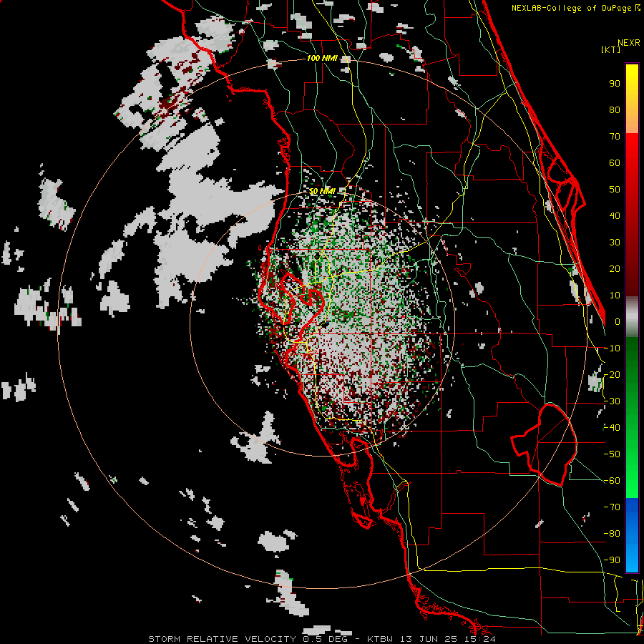Click the [KT] units label
The image size is (644, 644).
click(610, 49)
